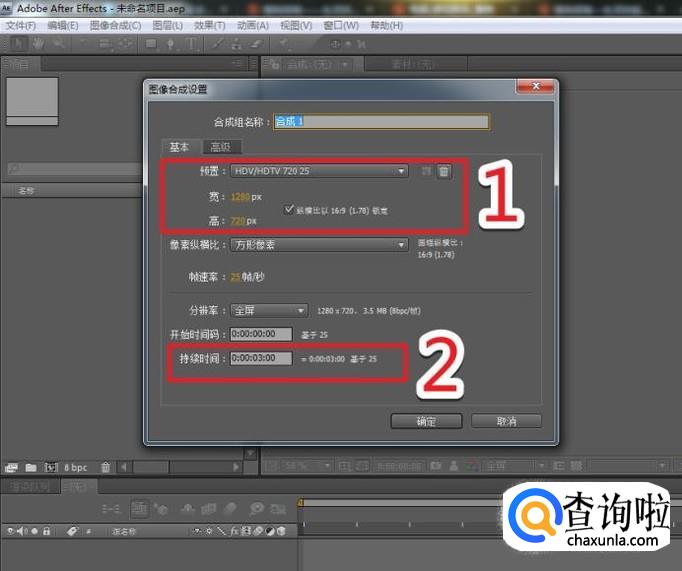Click the delete preset trash icon in dialog
The width and height of the screenshot is (682, 571).
(444, 171)
